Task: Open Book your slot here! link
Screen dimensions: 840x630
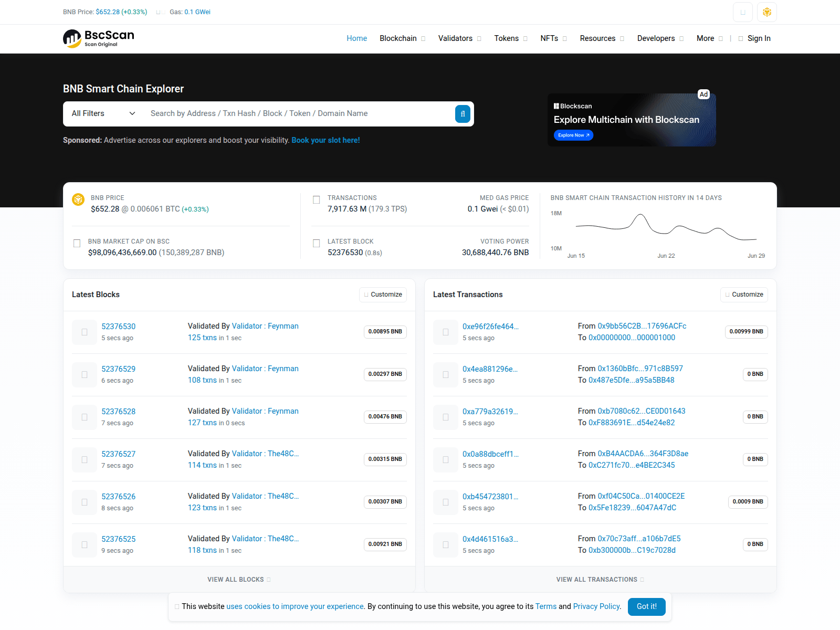Action: click(325, 140)
